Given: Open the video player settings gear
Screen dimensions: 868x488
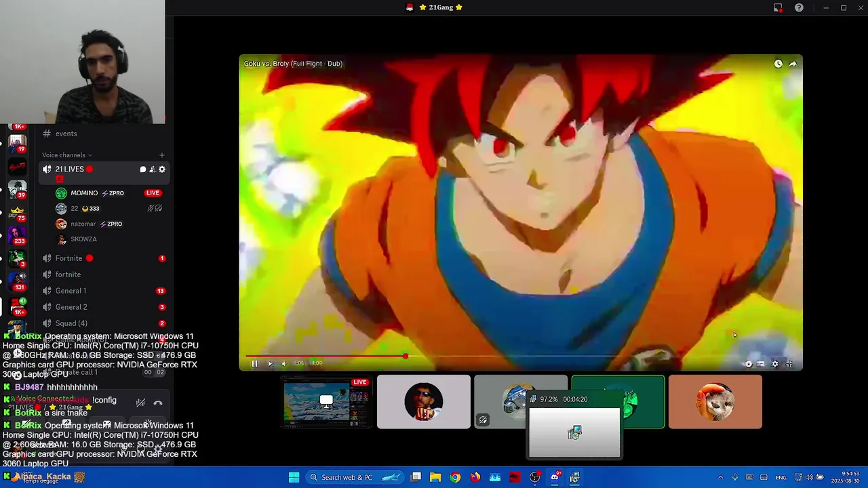Looking at the screenshot, I should point(775,364).
